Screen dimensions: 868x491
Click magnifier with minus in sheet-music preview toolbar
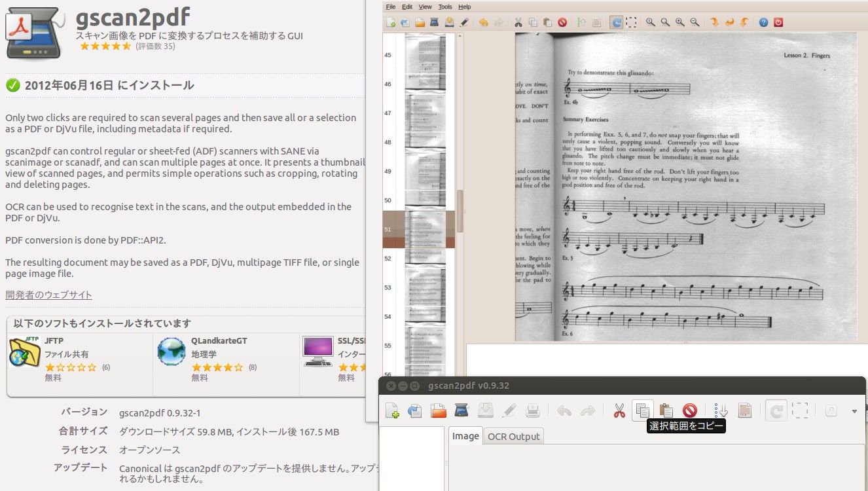pos(695,22)
